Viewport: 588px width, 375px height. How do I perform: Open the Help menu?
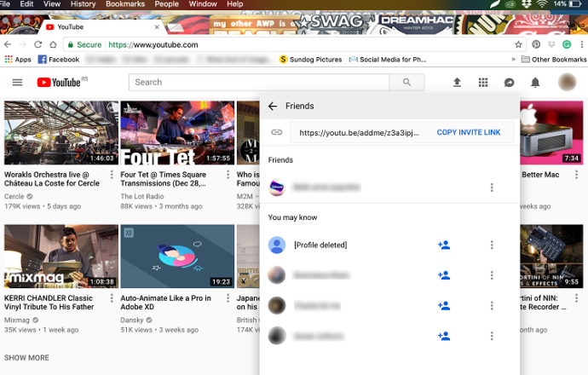pyautogui.click(x=234, y=4)
